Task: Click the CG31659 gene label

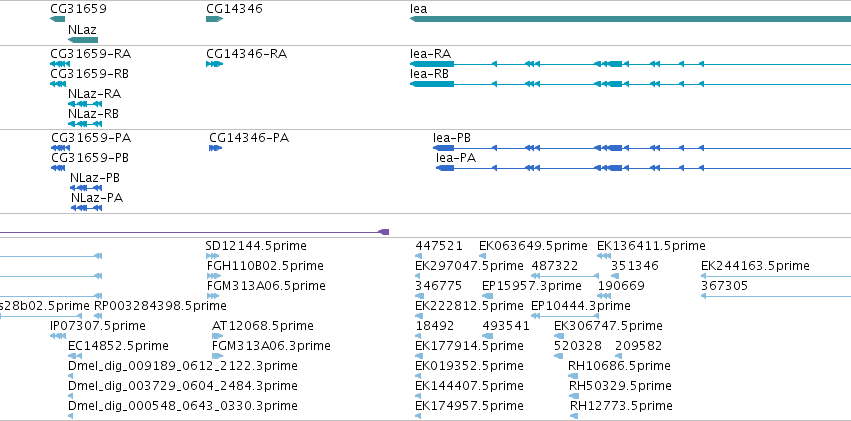Action: (x=78, y=9)
